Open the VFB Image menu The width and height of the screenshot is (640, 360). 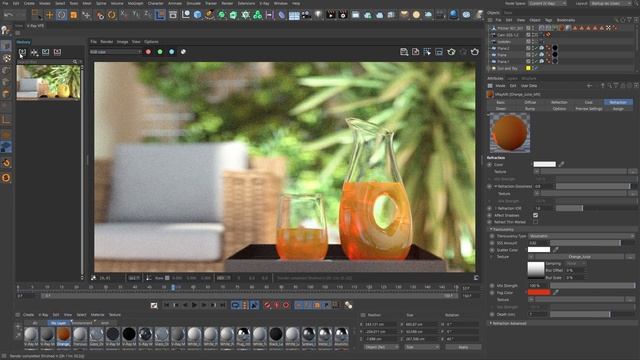click(x=122, y=42)
